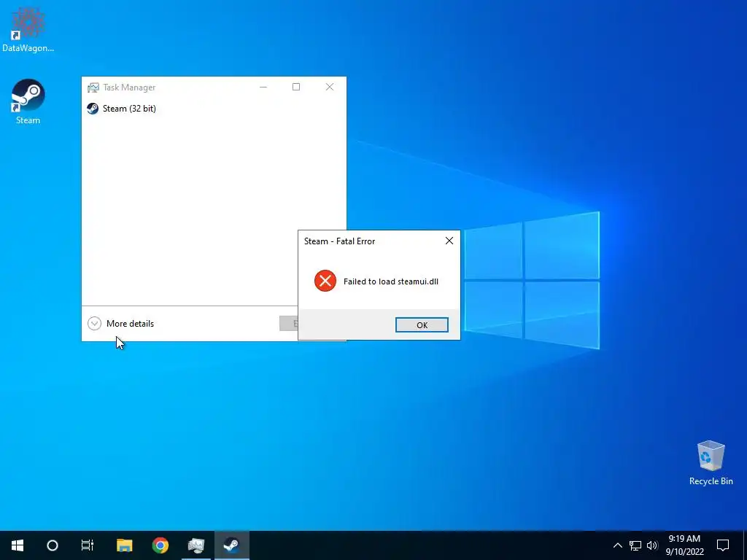Maximize the Task Manager window
This screenshot has height=560, width=747.
point(296,87)
